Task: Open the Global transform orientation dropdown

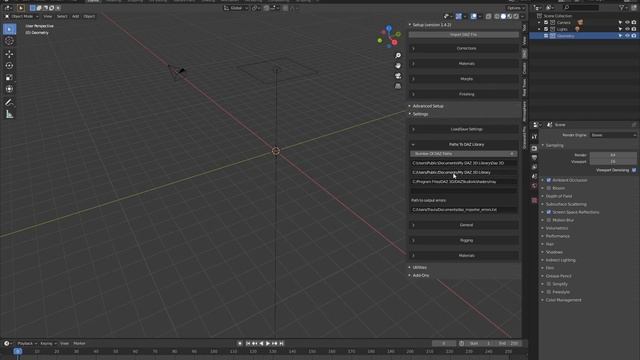Action: [x=236, y=8]
